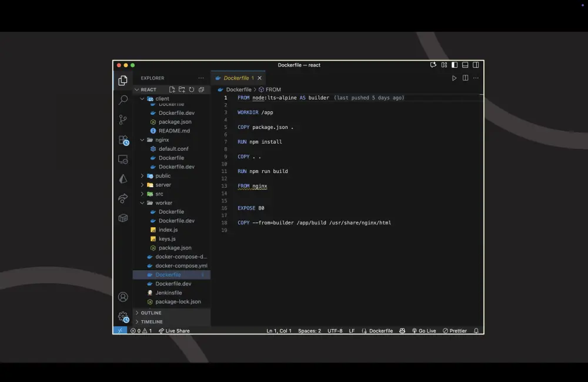Open the Docker extension view
The width and height of the screenshot is (588, 382).
(x=122, y=217)
